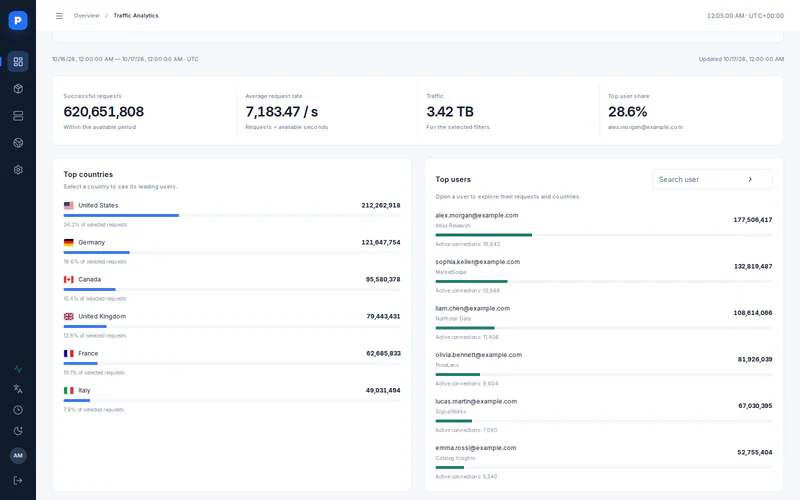Click the 620,651,808 successful requests value
Viewport: 800px width, 500px height.
click(104, 112)
